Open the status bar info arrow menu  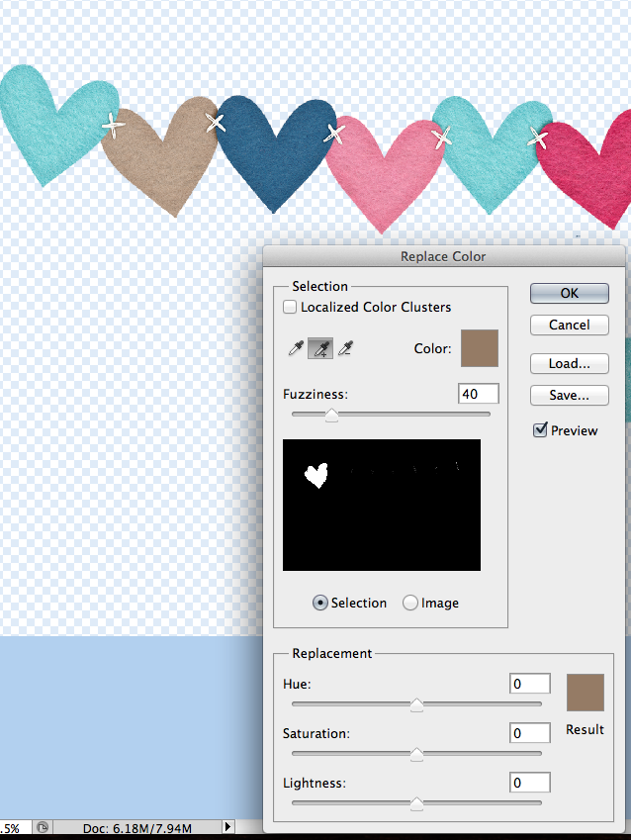point(227,826)
